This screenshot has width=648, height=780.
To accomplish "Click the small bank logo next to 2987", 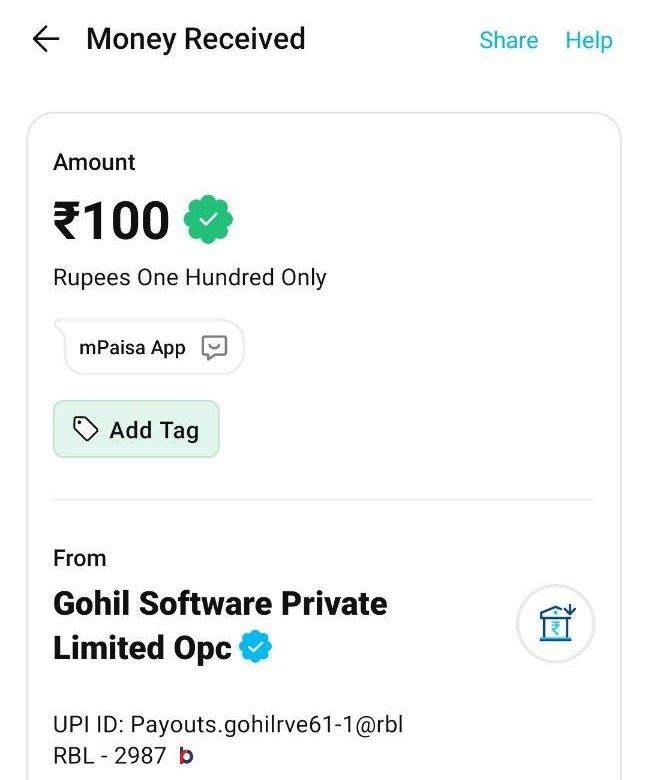I will click(x=186, y=756).
